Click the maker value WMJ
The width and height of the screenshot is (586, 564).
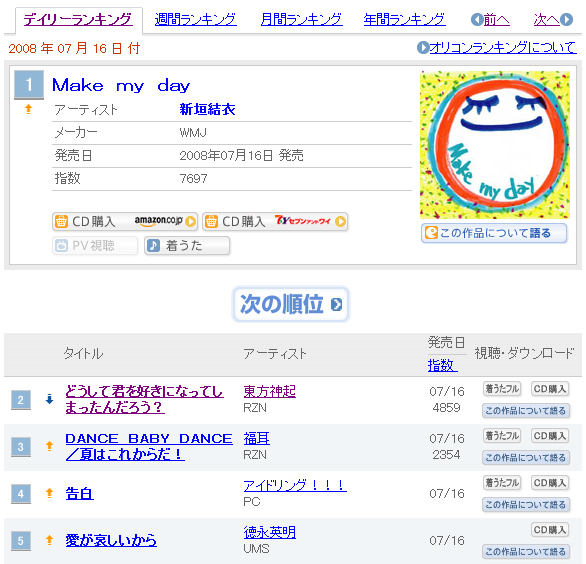tap(193, 133)
